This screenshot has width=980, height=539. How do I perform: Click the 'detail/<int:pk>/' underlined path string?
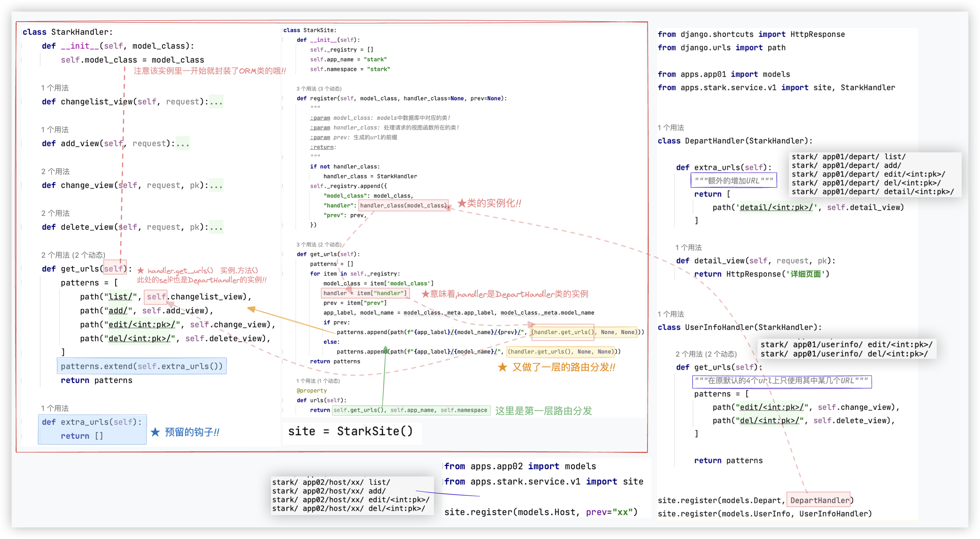(776, 207)
